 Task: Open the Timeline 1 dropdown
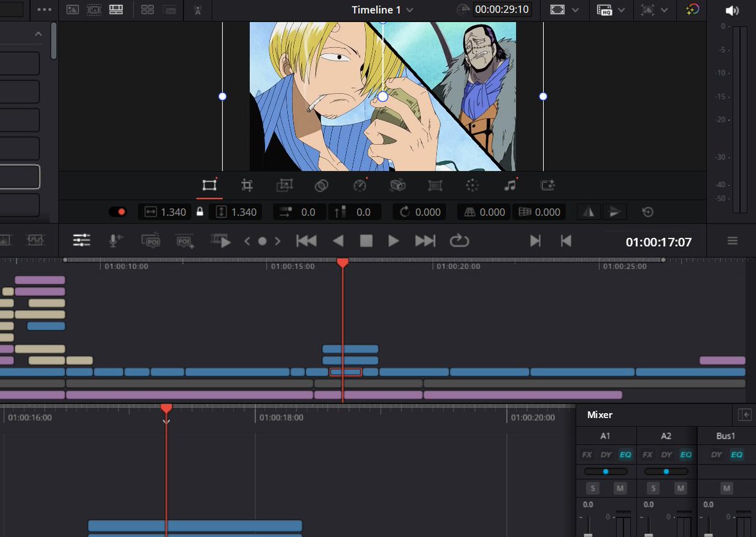382,9
